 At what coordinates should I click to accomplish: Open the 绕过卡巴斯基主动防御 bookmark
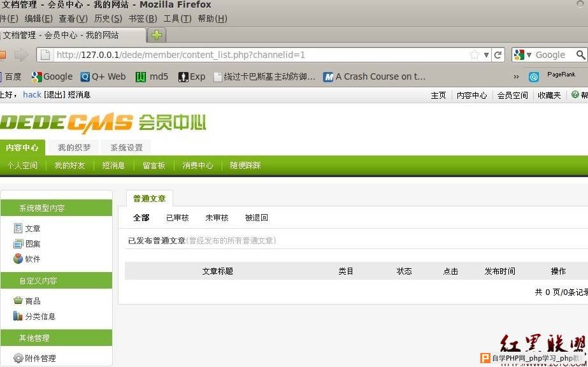tap(265, 77)
